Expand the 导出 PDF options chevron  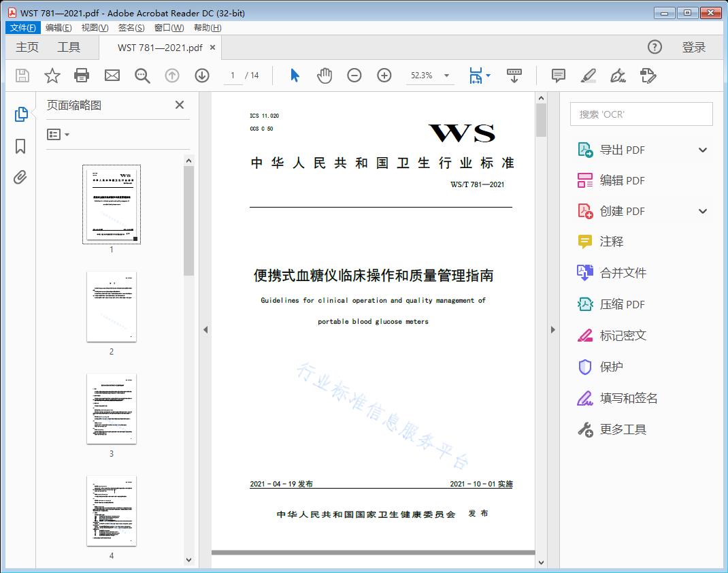coord(702,149)
